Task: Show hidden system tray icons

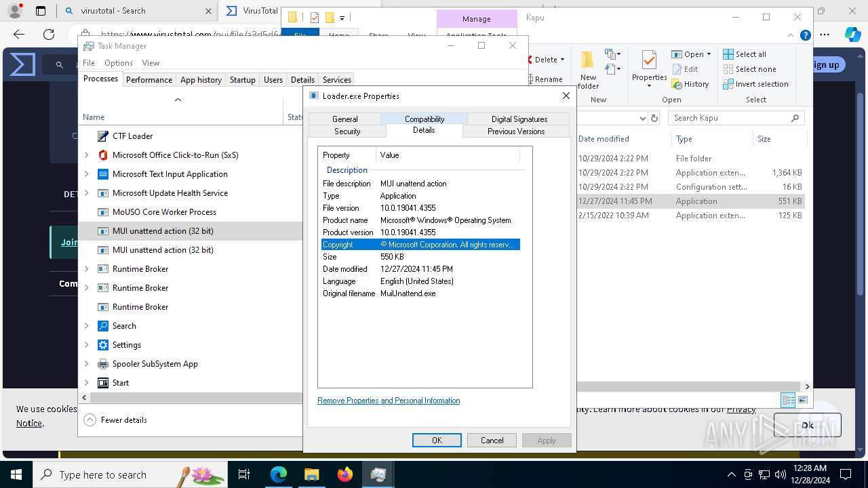Action: pos(731,474)
